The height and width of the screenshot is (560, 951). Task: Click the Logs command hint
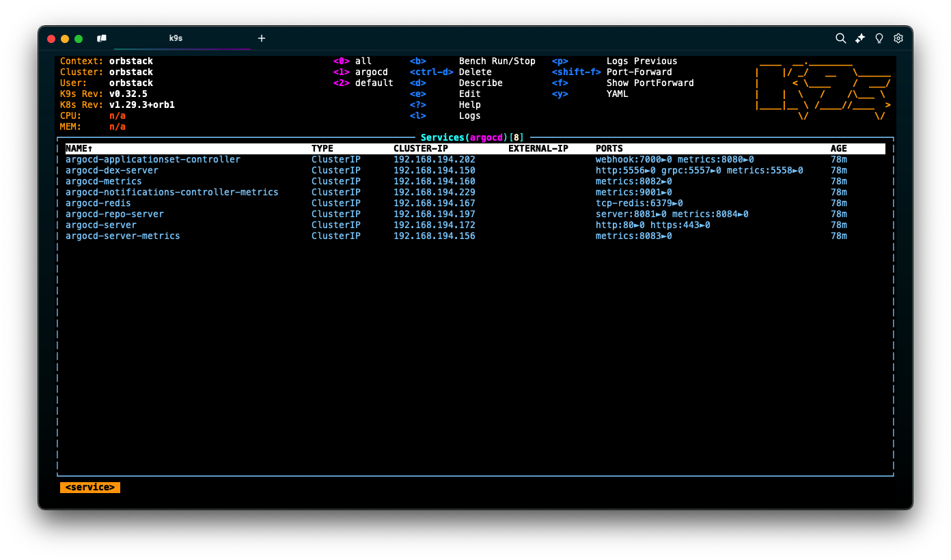[x=470, y=115]
